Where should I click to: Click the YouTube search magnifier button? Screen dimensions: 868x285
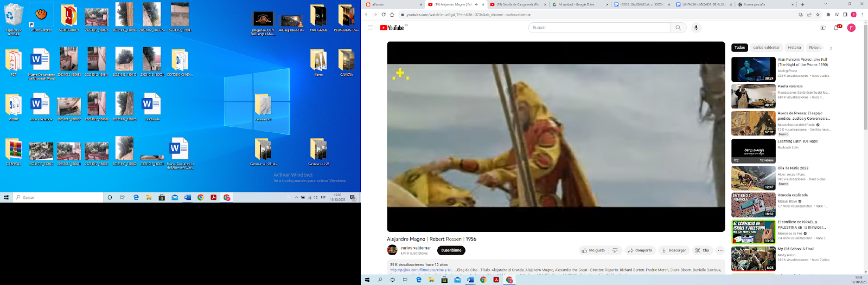click(x=678, y=28)
